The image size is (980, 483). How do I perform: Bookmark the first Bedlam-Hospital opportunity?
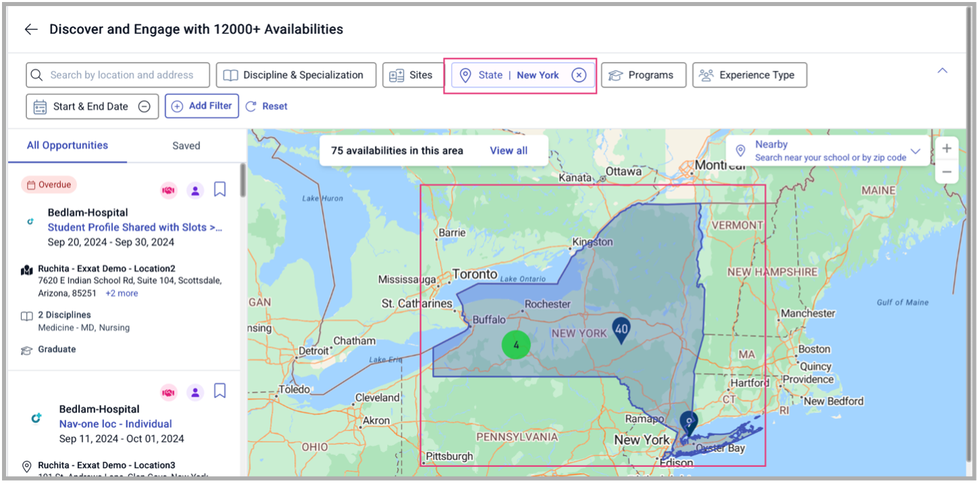coord(220,190)
